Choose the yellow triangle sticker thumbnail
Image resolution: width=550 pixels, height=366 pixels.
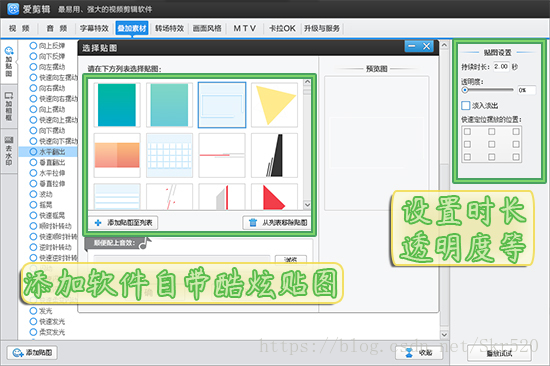pos(274,105)
